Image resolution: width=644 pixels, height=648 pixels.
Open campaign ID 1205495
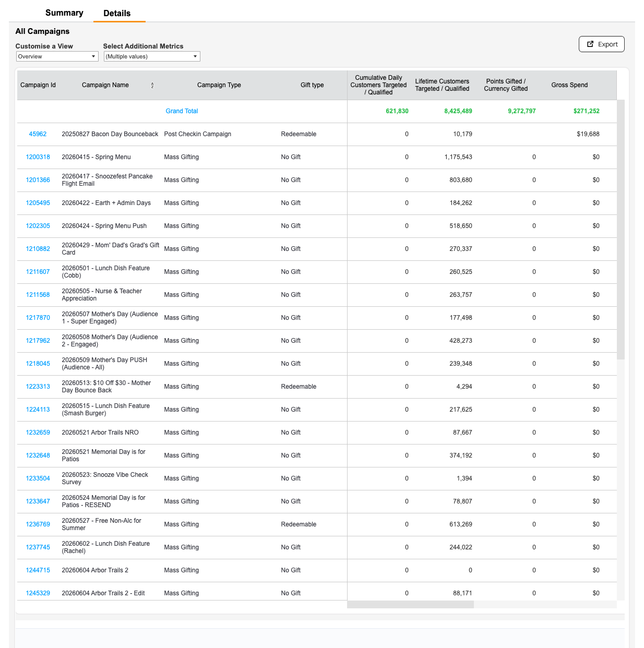[x=38, y=203]
